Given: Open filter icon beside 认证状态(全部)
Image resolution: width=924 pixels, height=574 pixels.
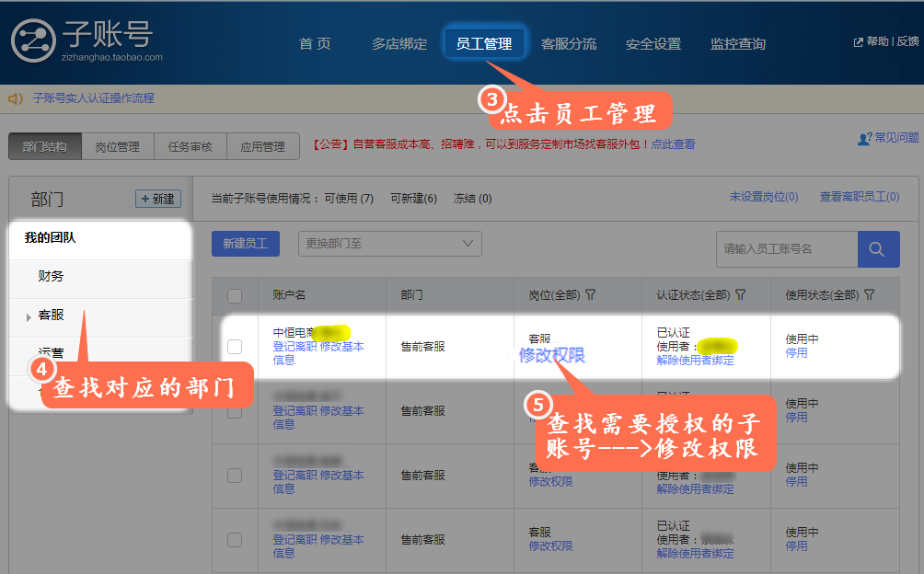Looking at the screenshot, I should pos(740,295).
